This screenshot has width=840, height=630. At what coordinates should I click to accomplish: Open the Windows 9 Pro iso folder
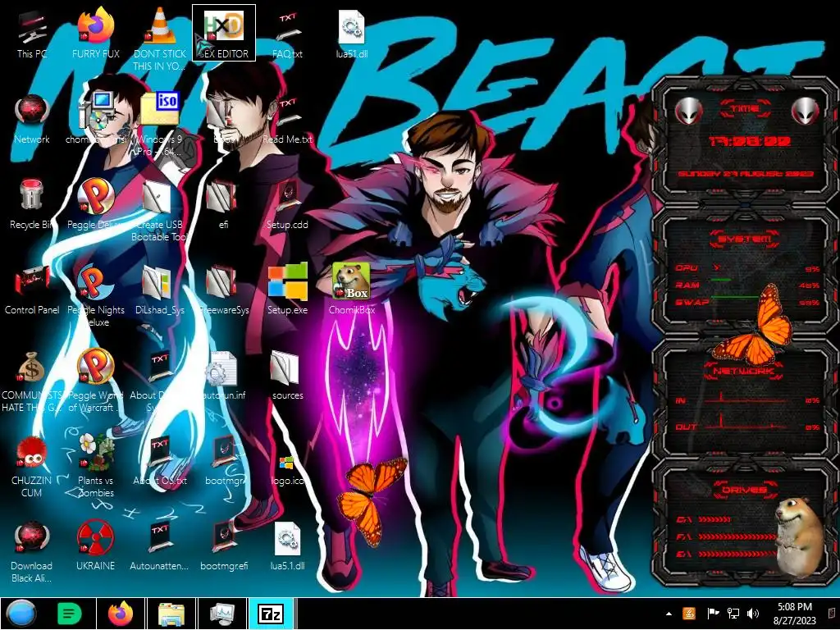coord(160,125)
